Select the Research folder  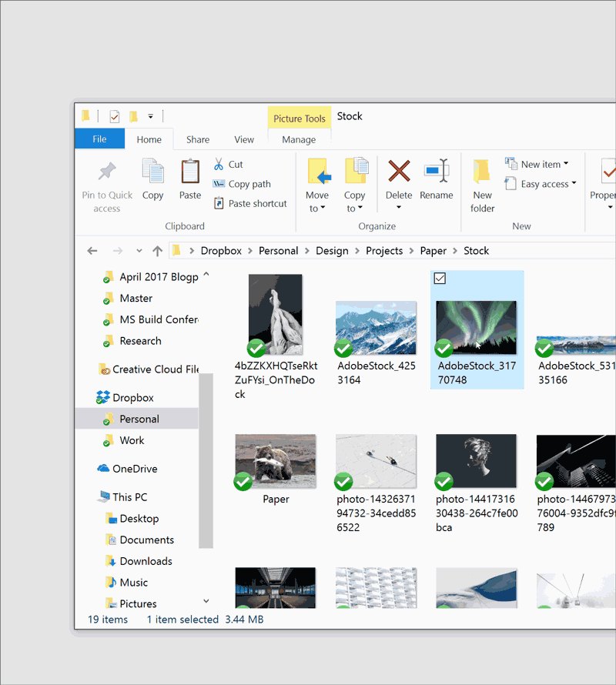(132, 341)
